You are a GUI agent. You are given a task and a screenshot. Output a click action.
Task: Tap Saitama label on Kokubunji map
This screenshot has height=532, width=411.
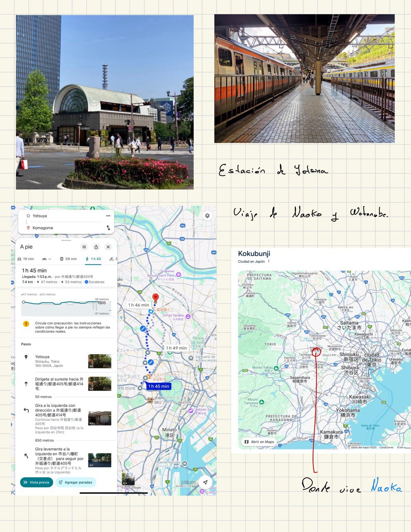click(349, 325)
